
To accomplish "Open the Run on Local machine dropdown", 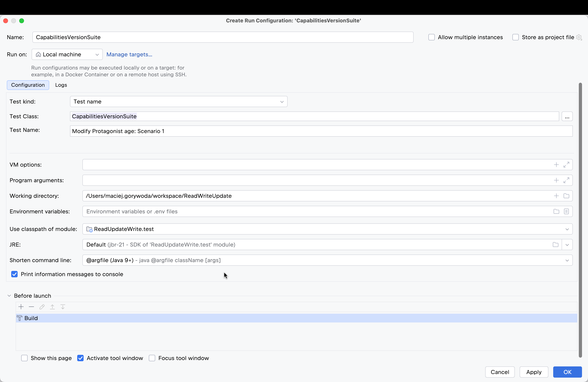I will coord(67,55).
